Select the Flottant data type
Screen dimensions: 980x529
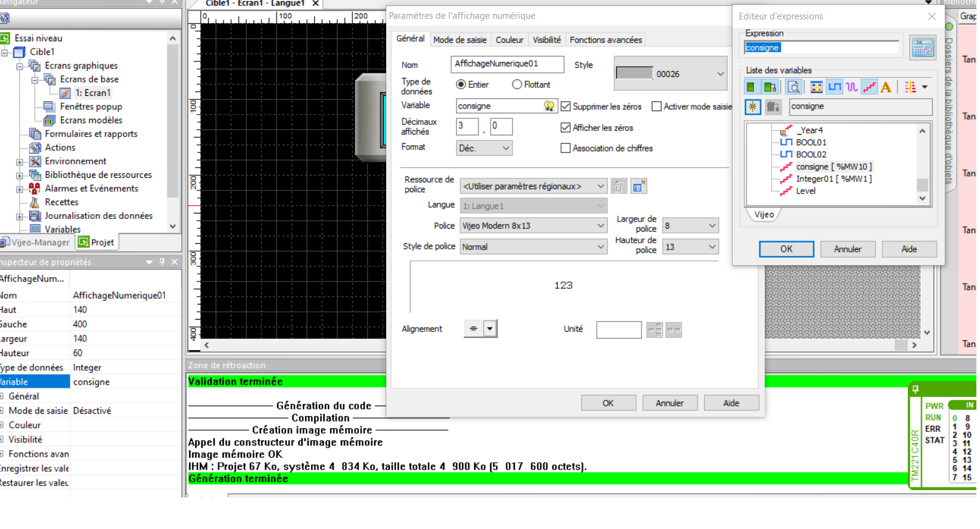(517, 85)
